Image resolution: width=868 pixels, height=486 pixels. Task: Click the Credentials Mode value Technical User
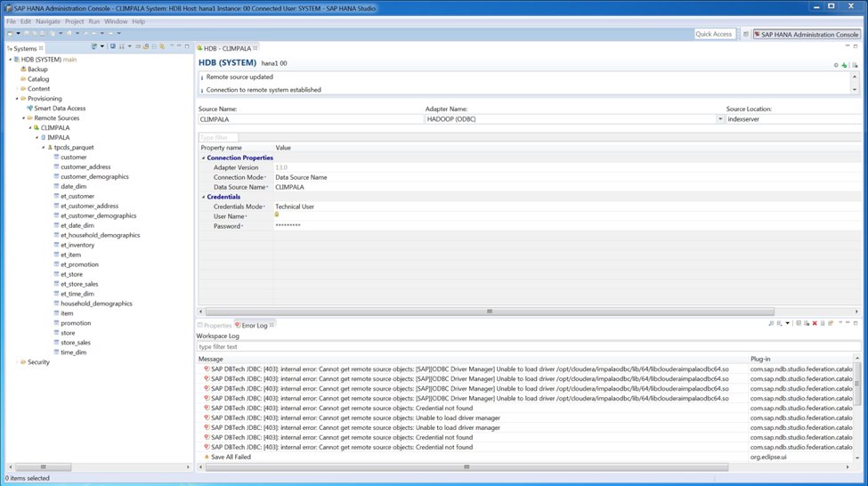click(x=295, y=207)
